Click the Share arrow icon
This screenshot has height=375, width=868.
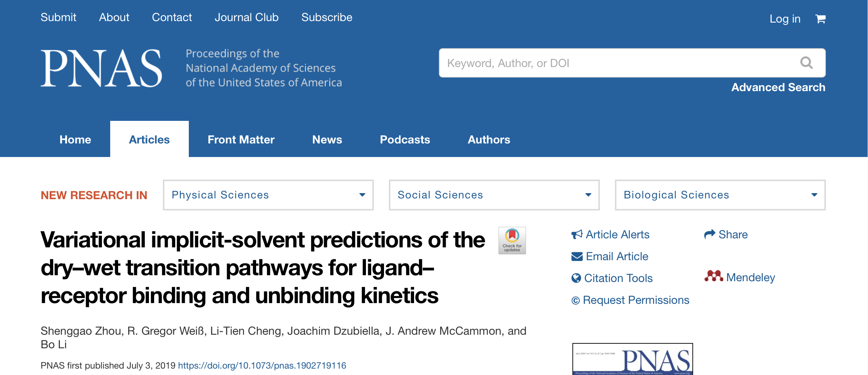(x=710, y=235)
